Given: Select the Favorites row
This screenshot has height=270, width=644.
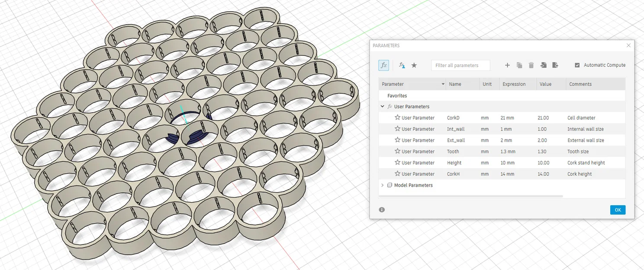Looking at the screenshot, I should [x=502, y=95].
